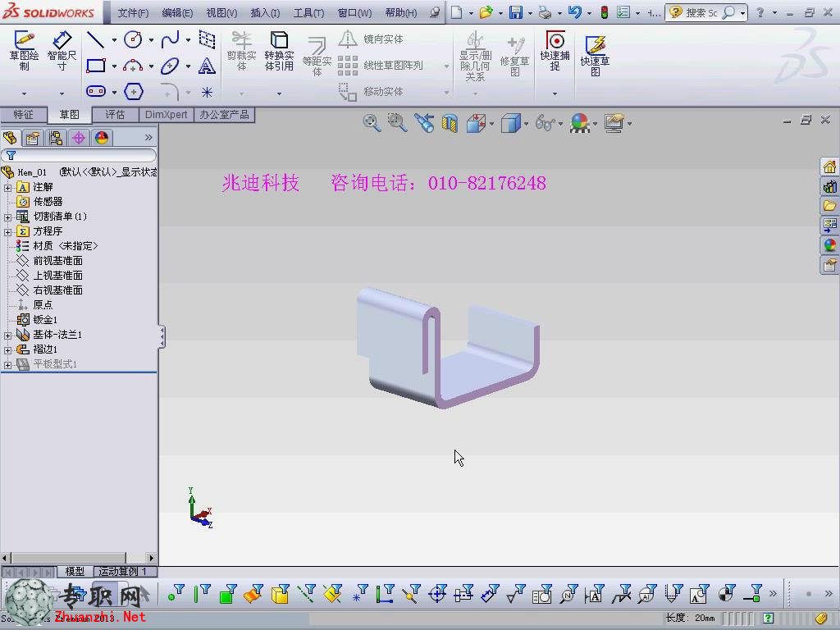Screen dimensions: 840x630
Task: Click Convert Entities (转换实体引用)
Action: (x=279, y=51)
